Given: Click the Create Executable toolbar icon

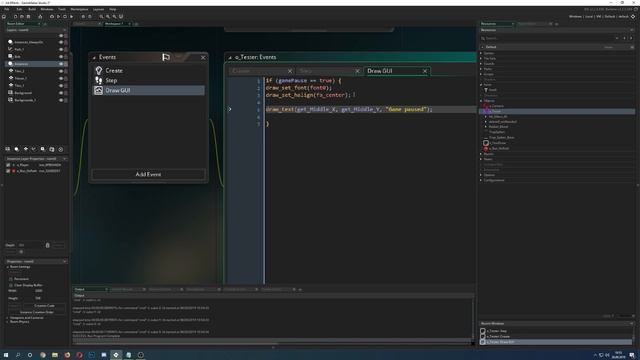Looking at the screenshot, I should 40,17.
